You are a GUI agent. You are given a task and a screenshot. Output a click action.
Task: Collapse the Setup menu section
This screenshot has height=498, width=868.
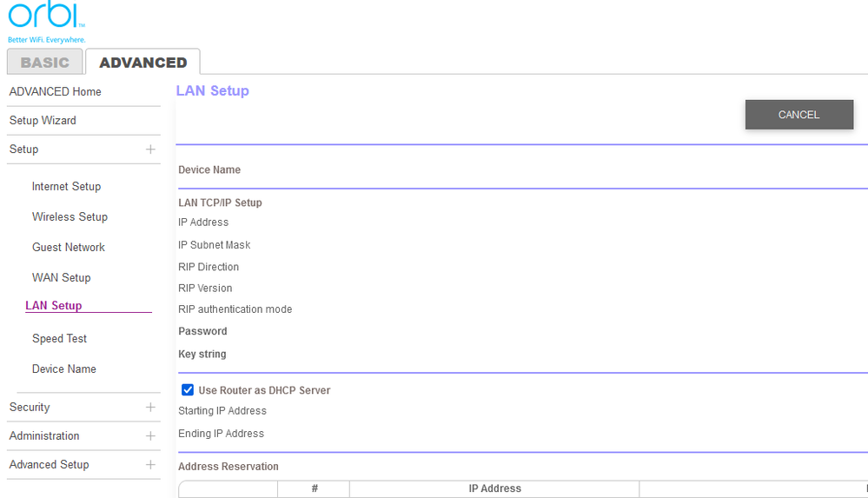click(150, 149)
